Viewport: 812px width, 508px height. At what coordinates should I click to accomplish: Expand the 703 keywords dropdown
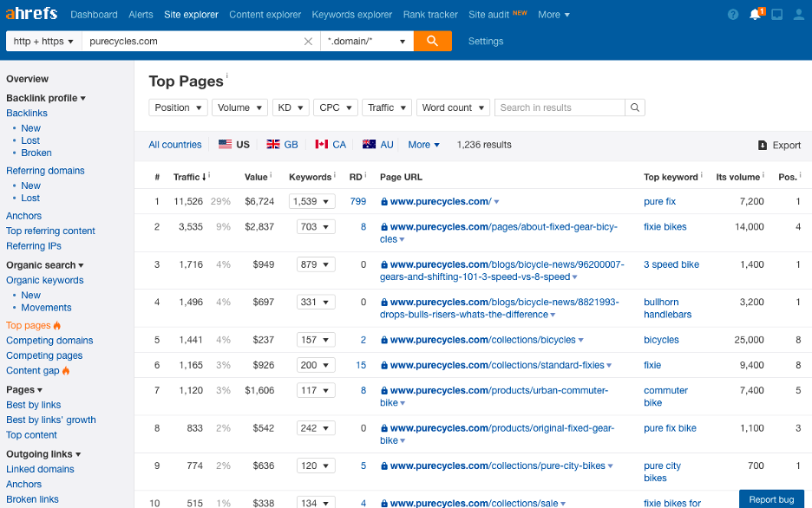[x=316, y=226]
